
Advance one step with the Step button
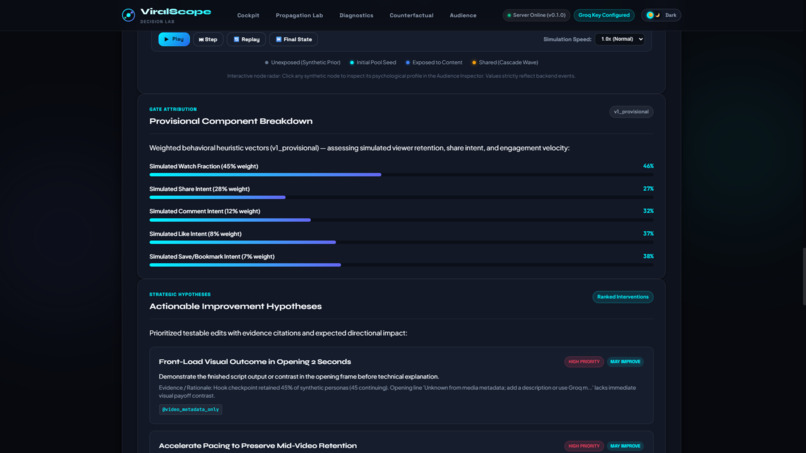point(208,39)
